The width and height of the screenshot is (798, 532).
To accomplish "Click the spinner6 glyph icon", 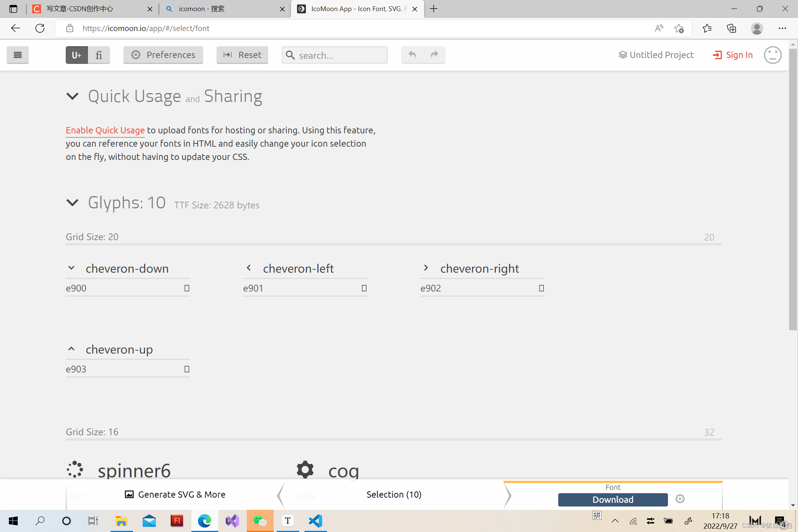I will pyautogui.click(x=75, y=469).
